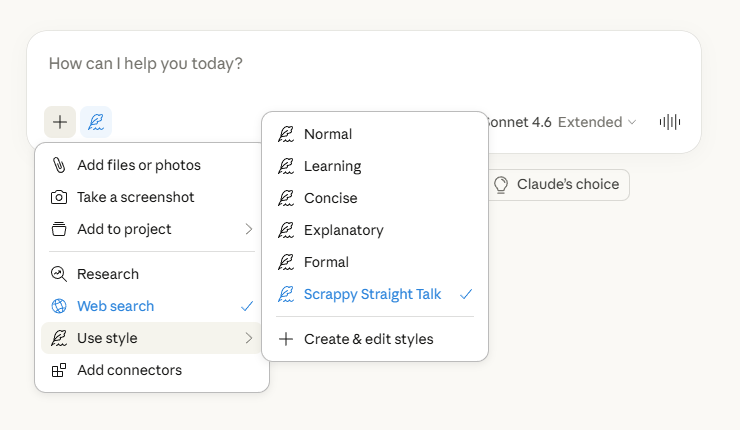This screenshot has height=430, width=740.
Task: Click the paperclip Add files icon
Action: pos(59,165)
